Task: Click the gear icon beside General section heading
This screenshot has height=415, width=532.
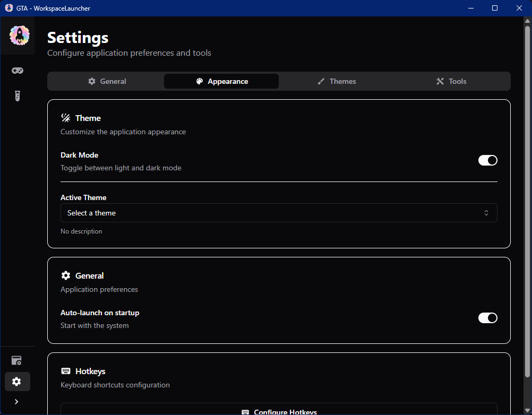Action: point(65,275)
